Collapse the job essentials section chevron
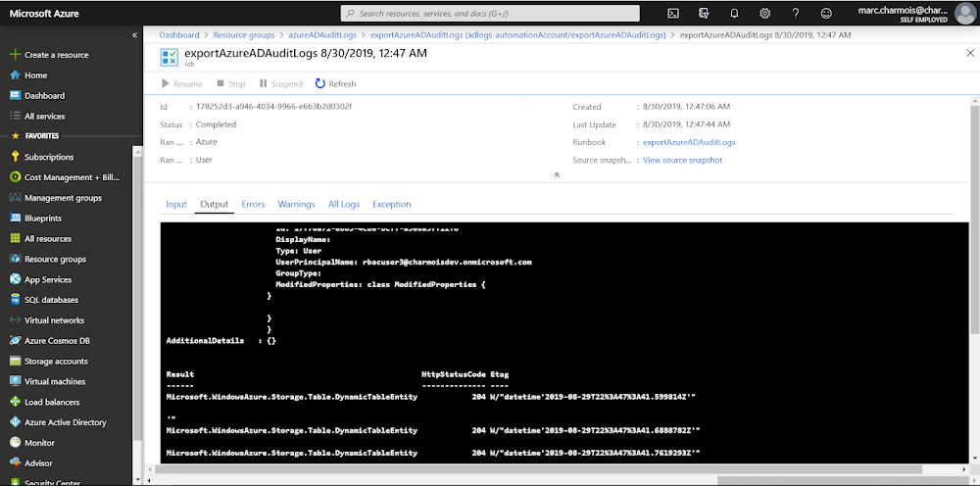 [x=557, y=175]
